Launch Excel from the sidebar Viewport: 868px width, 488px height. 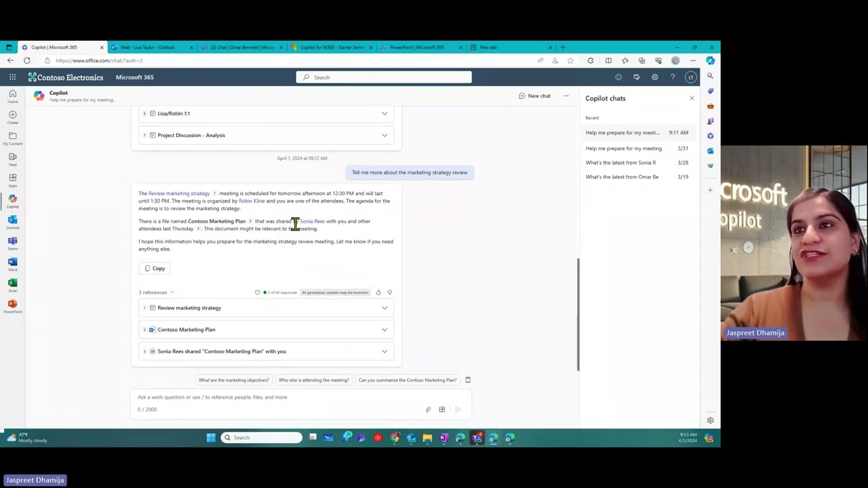[12, 285]
